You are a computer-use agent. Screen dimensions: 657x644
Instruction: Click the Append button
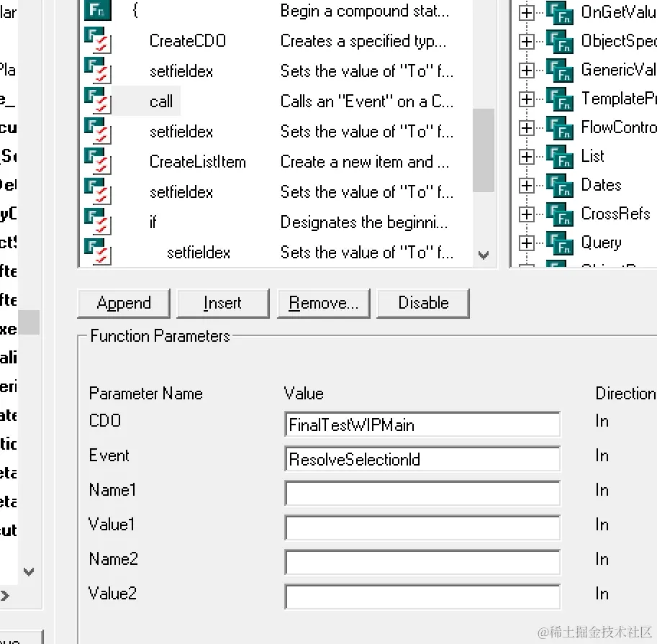click(124, 303)
